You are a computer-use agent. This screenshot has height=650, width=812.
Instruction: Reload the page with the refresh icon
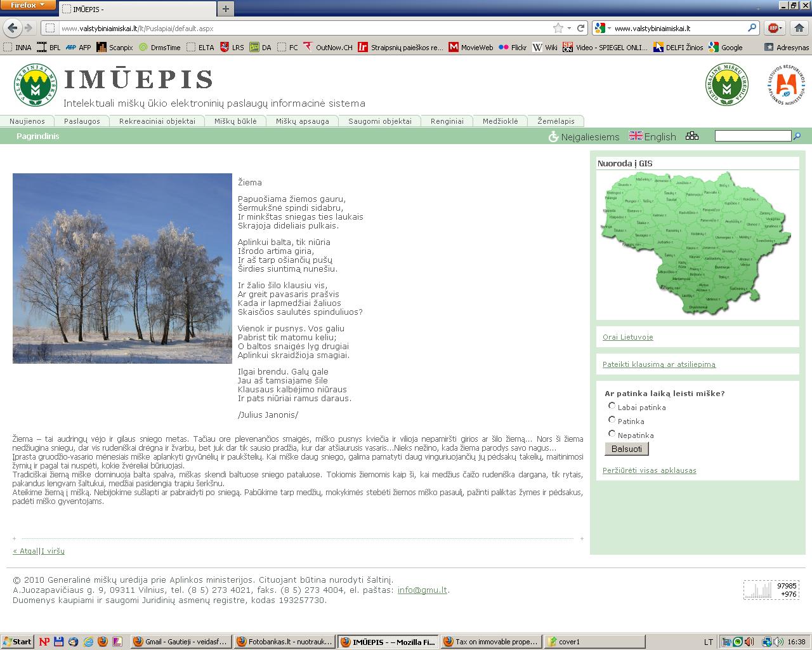point(580,28)
